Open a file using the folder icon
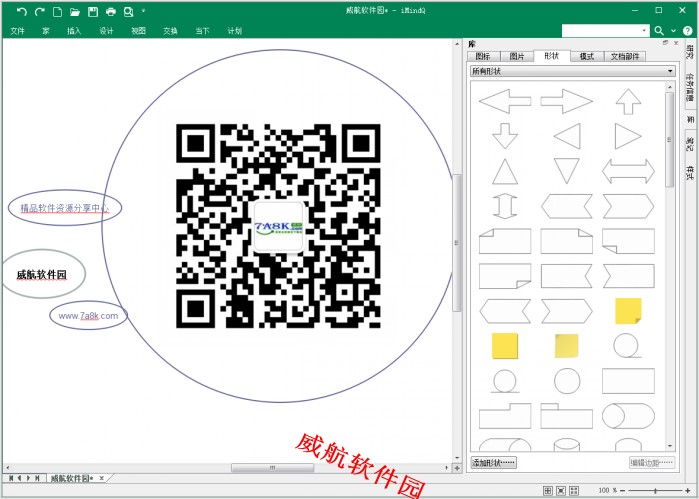 coord(75,12)
